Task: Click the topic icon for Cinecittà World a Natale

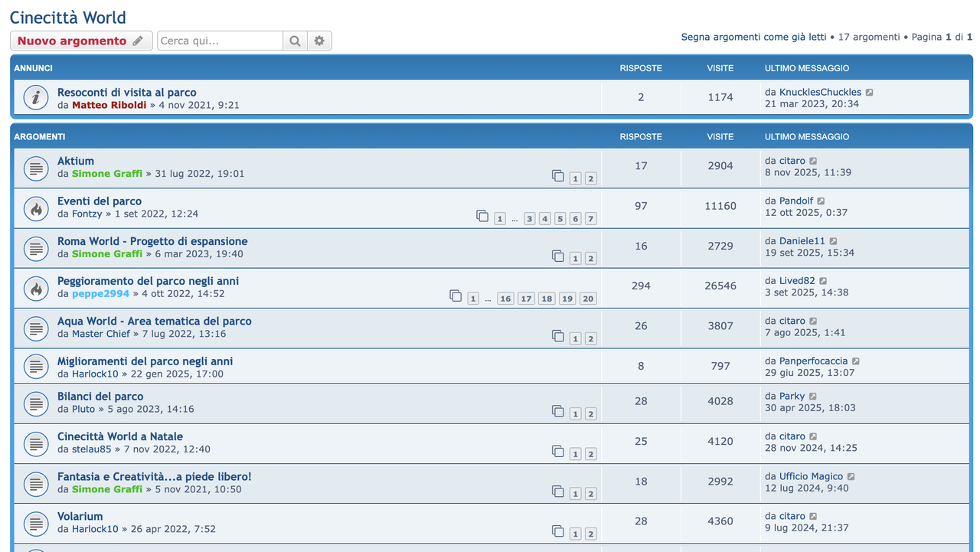Action: pyautogui.click(x=36, y=443)
